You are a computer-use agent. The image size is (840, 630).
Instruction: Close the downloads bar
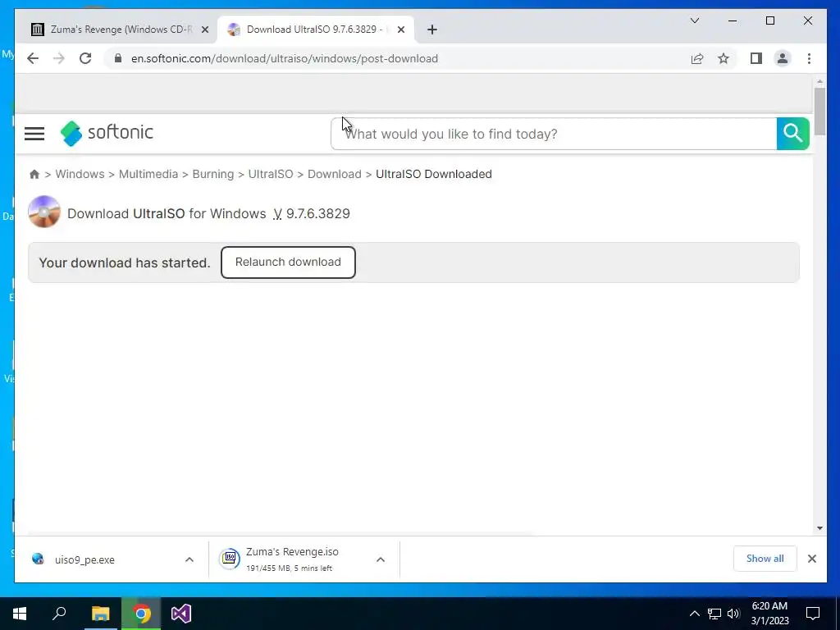pyautogui.click(x=811, y=558)
